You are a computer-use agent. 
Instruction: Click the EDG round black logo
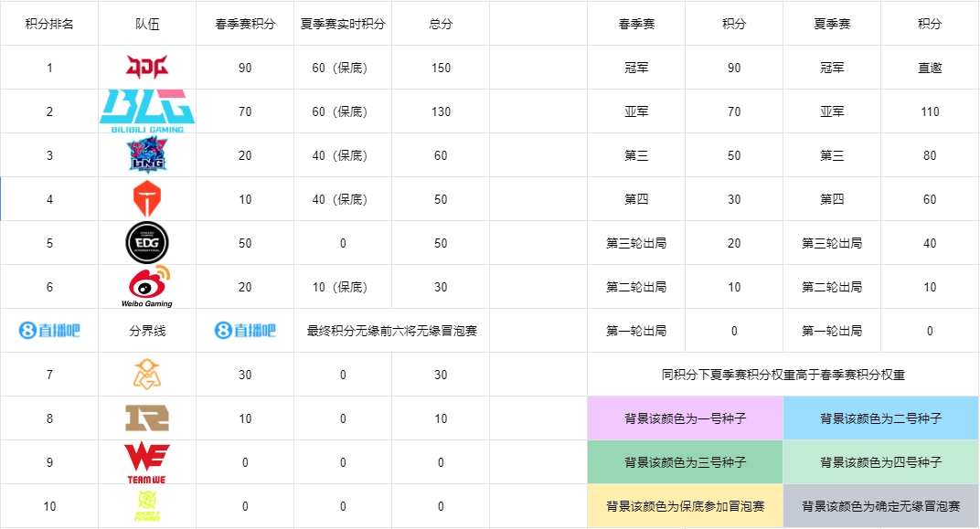coord(147,242)
